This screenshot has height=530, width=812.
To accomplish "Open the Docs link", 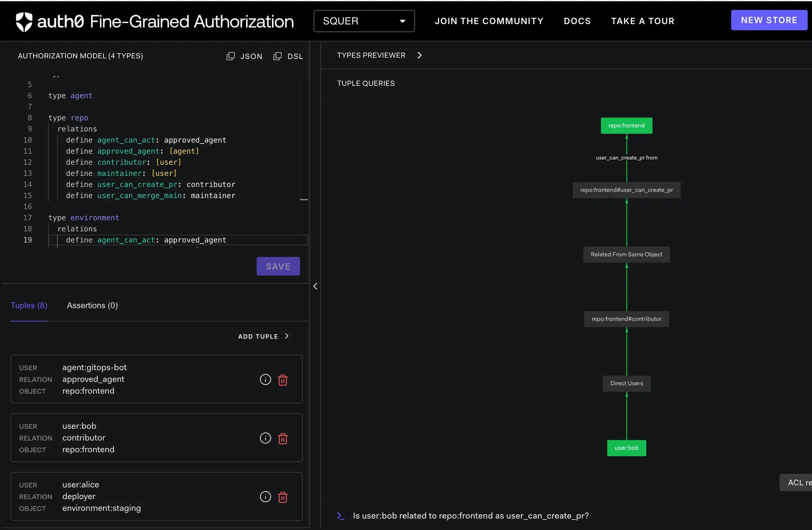I will tap(577, 21).
